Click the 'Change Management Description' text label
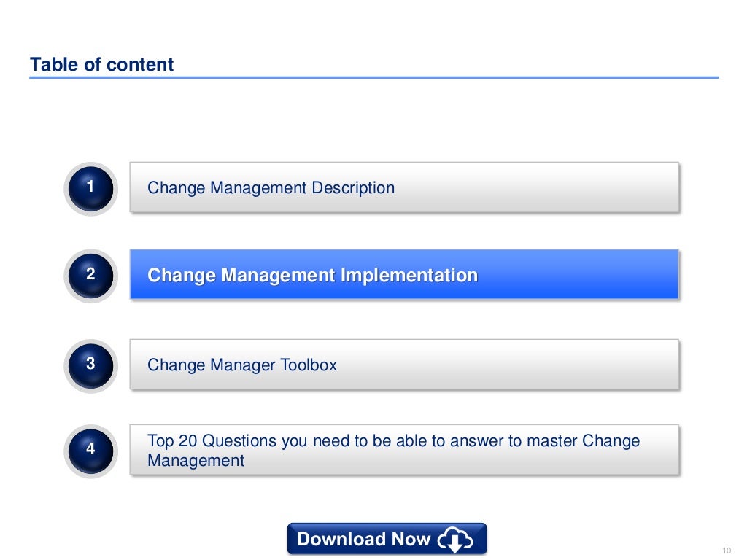Screen dimensions: 747x560 [271, 188]
